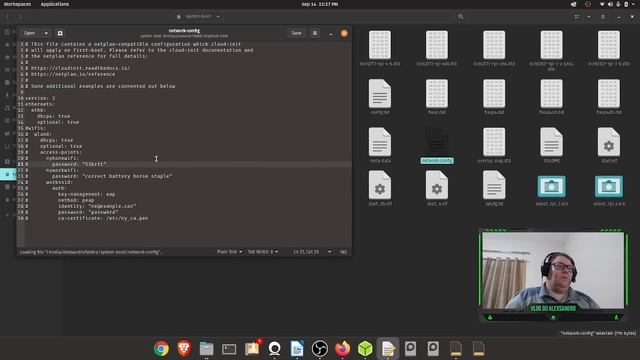640x360 pixels.
Task: Select the bcm2711-rpi-400.dtb file
Action: point(437,48)
